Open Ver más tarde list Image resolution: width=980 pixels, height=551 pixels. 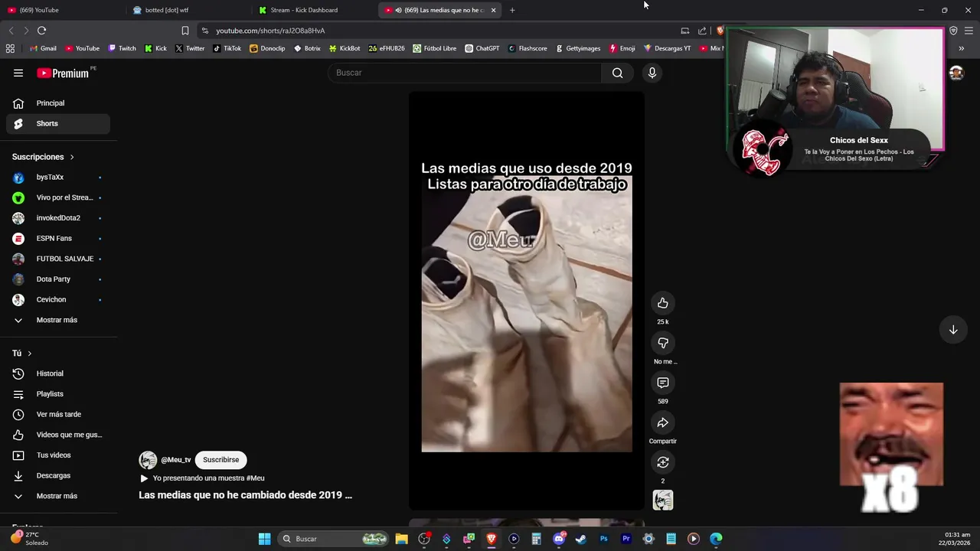coord(58,414)
